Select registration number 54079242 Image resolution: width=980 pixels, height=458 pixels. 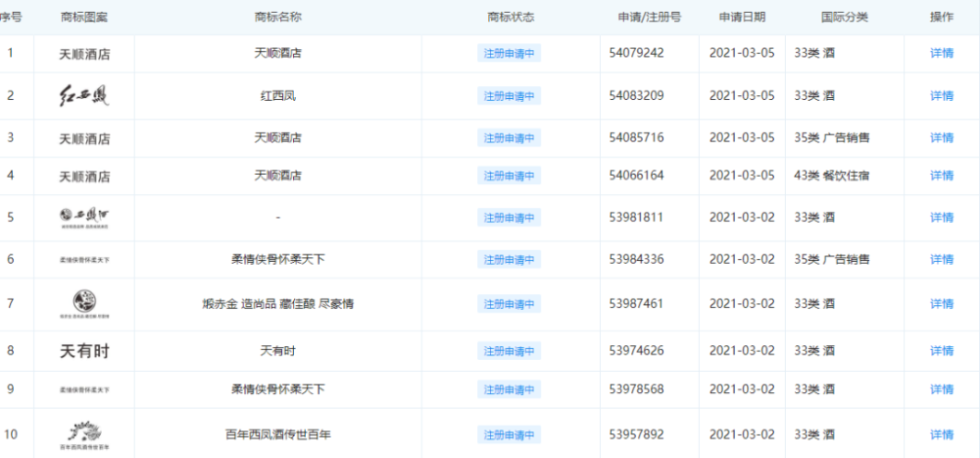(636, 53)
